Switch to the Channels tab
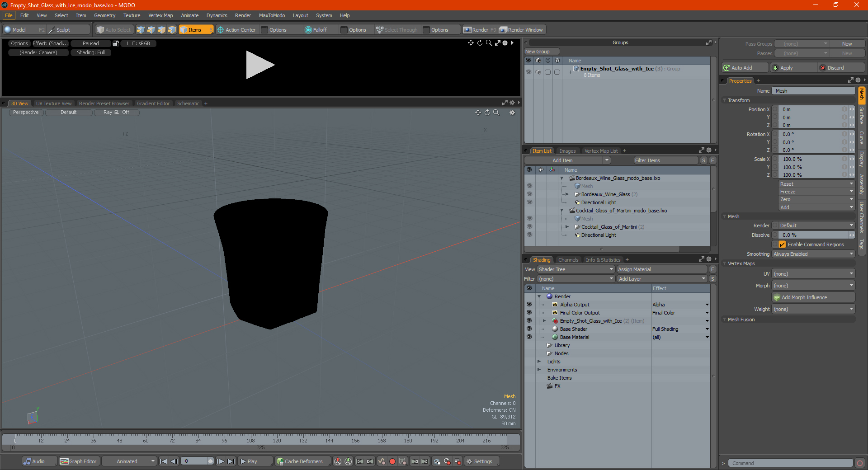Viewport: 868px width, 470px height. coord(568,260)
